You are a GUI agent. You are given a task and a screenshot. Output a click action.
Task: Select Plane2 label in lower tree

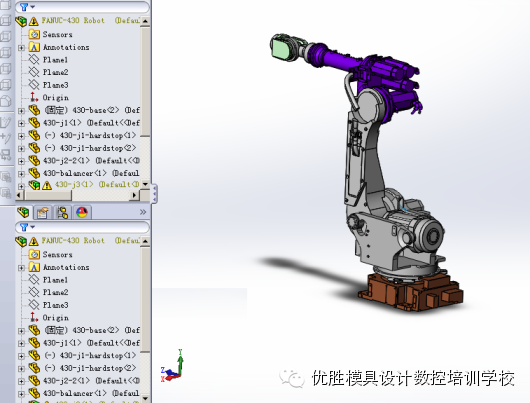[x=55, y=292]
